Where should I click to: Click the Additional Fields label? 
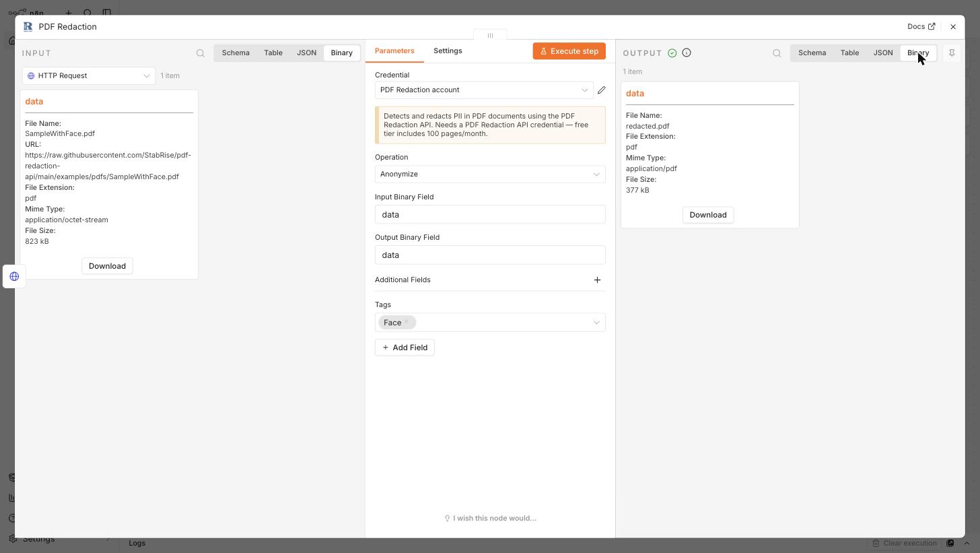[x=403, y=280]
